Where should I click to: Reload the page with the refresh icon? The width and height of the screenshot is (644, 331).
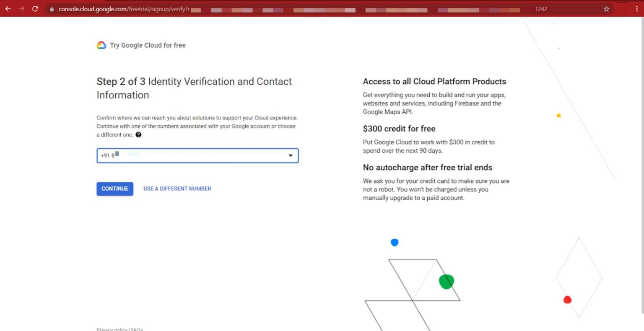coord(35,8)
